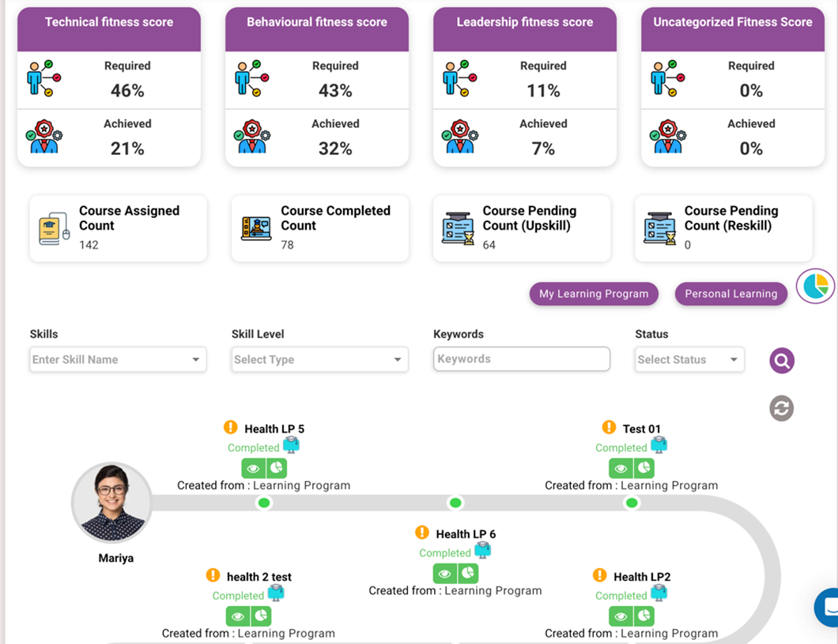Click the Keywords input field

[x=522, y=359]
